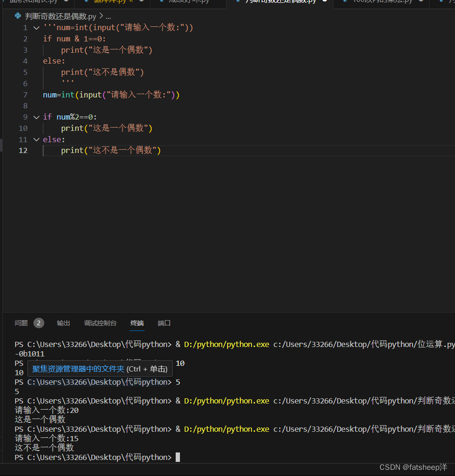This screenshot has width=455, height=476.
Task: Open the 端口 panel tab
Action: coord(164,323)
